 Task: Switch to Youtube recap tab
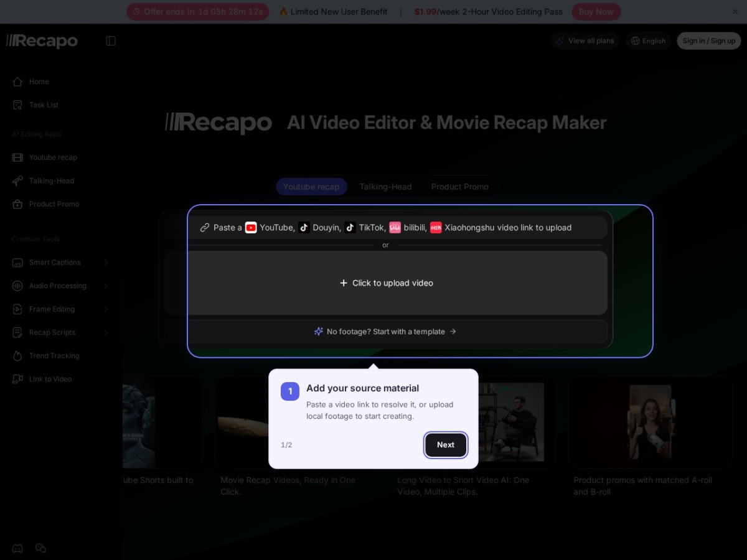click(x=311, y=187)
